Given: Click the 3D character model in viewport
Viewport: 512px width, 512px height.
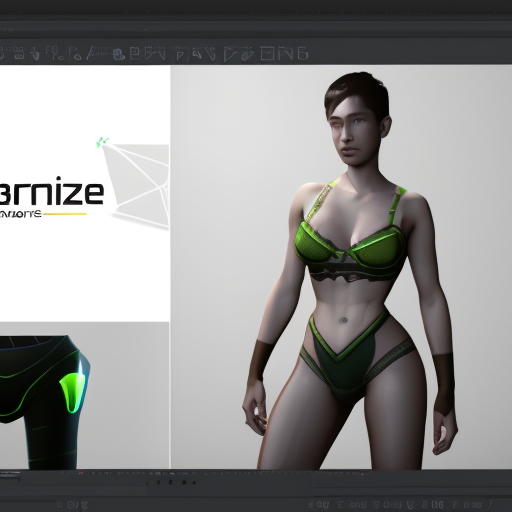Looking at the screenshot, I should 350,270.
